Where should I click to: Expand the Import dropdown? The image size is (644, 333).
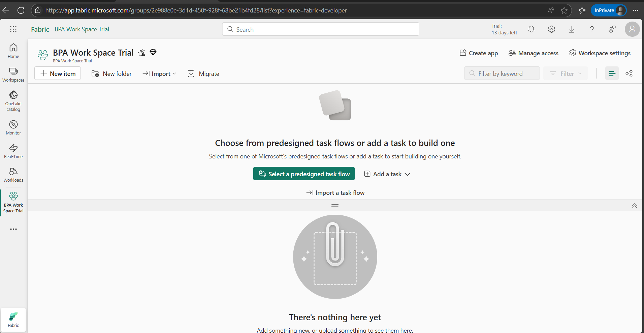coord(159,74)
